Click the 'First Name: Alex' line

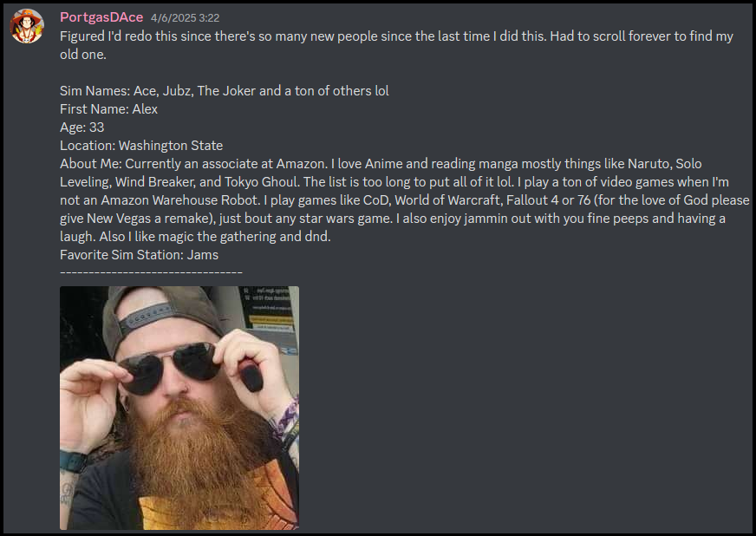(x=108, y=109)
